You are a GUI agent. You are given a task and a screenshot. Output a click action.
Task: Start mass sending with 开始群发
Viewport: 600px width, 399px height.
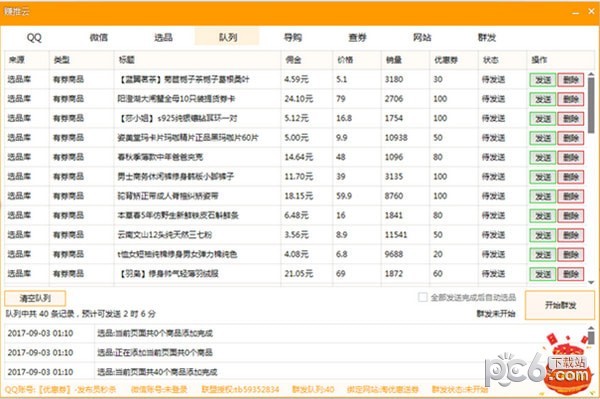[560, 305]
